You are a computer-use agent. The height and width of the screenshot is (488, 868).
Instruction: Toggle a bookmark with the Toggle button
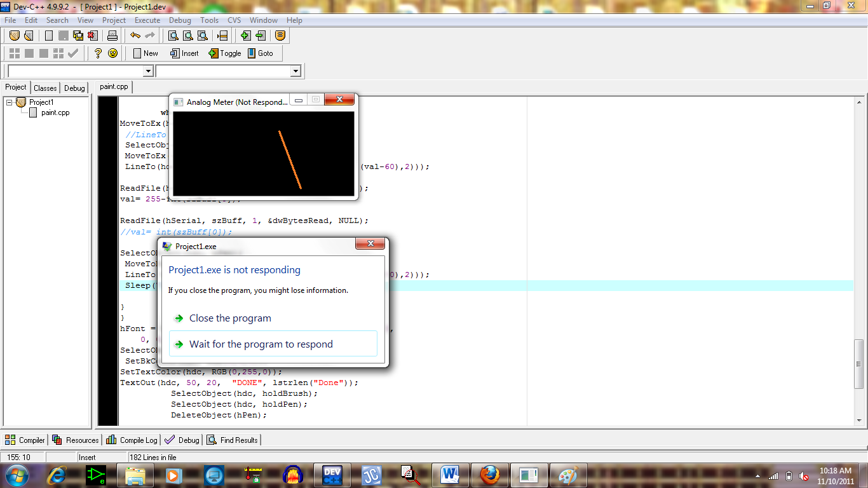(x=225, y=53)
